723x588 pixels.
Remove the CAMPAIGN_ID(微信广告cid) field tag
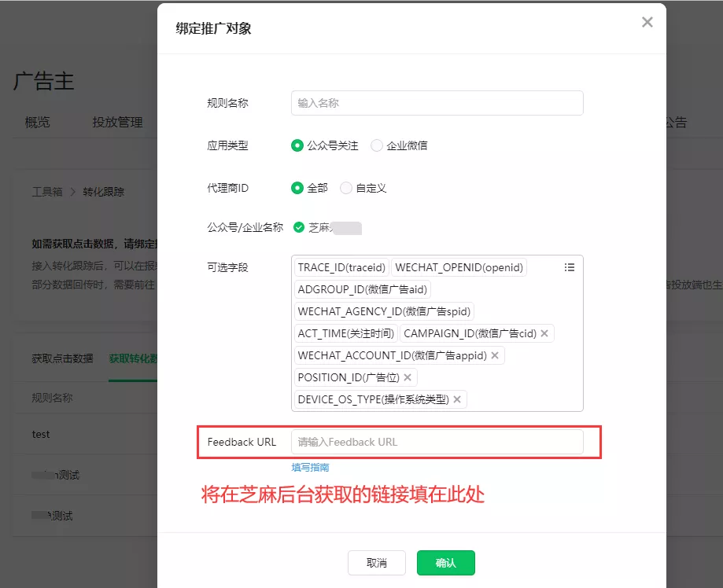point(545,334)
